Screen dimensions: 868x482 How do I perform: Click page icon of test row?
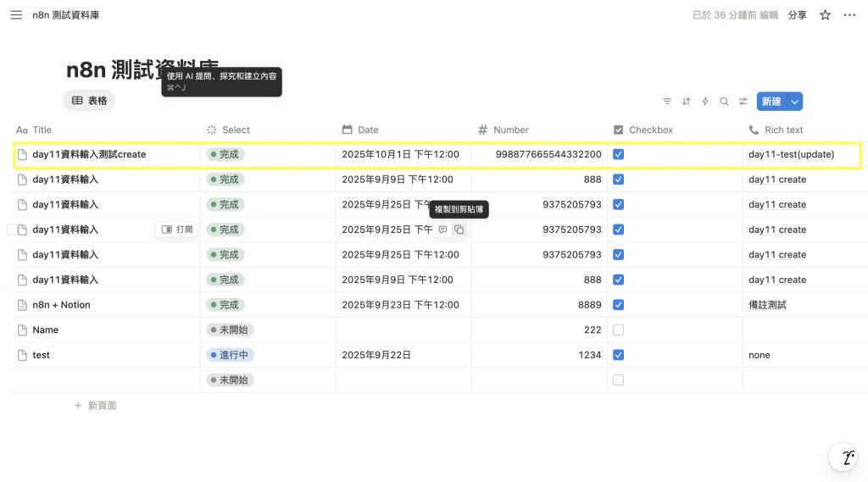point(22,355)
